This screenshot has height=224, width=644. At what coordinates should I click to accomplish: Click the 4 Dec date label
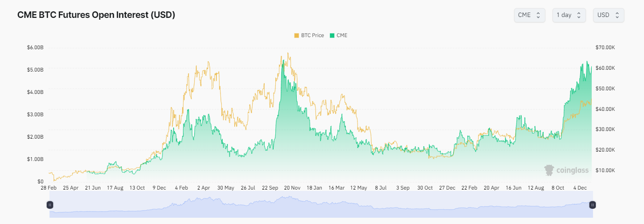(581, 188)
